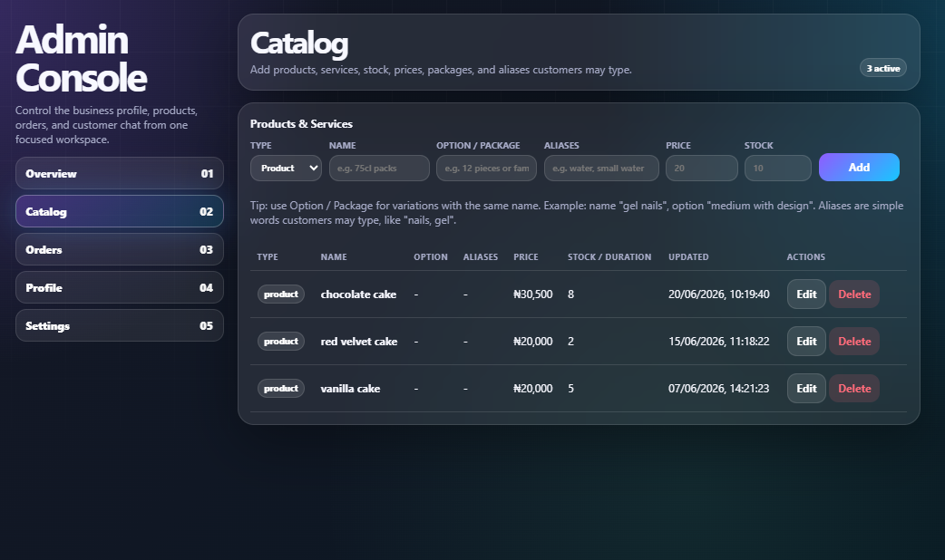
Task: Open the Type dropdown set to Product
Action: (x=286, y=168)
